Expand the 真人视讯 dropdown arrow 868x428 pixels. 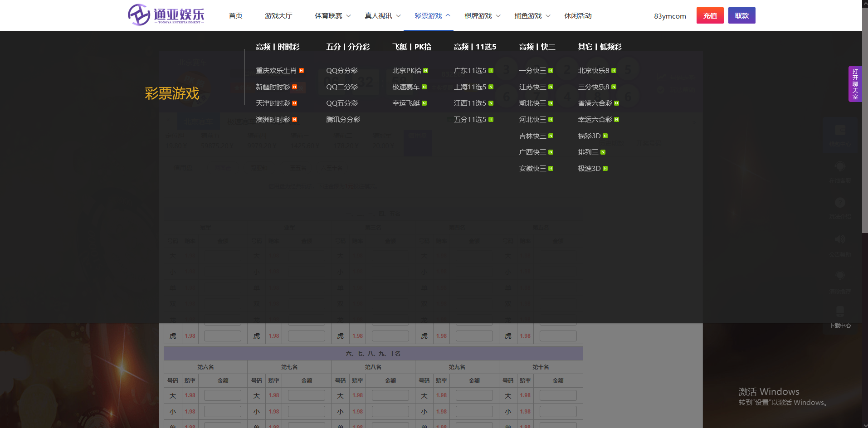coord(398,16)
